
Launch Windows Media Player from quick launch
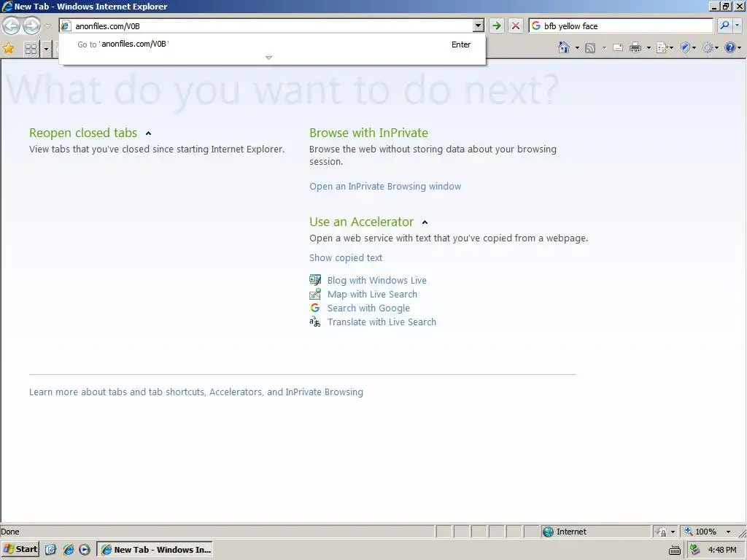[x=85, y=550]
